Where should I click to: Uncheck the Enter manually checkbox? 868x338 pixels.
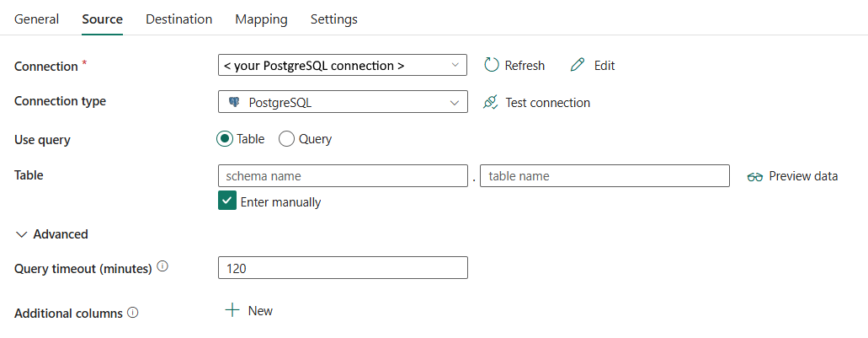[226, 201]
